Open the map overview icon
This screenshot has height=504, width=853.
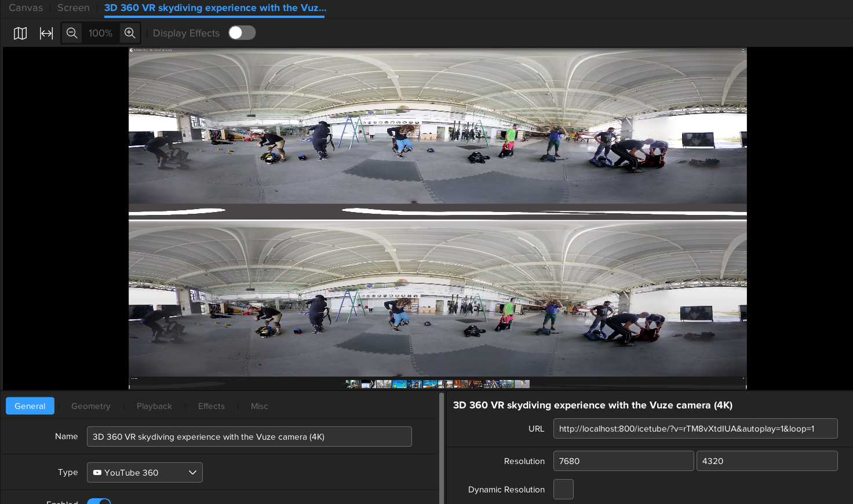pos(20,33)
